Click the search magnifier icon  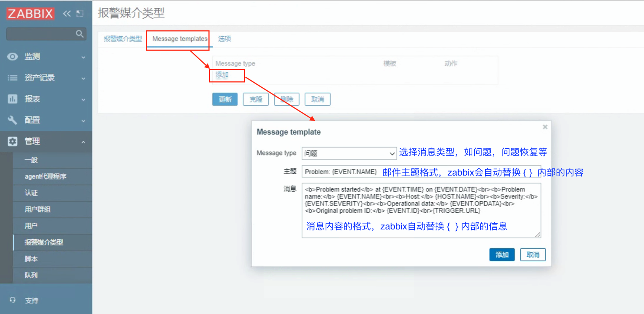[80, 34]
